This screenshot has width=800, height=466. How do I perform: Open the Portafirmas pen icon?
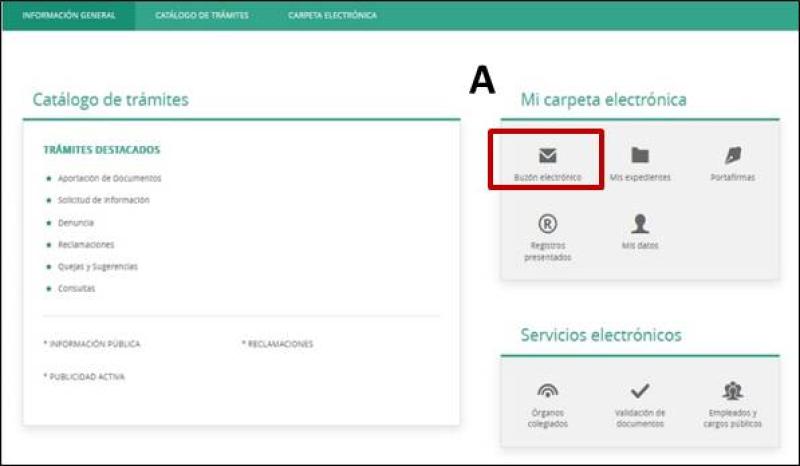click(733, 156)
